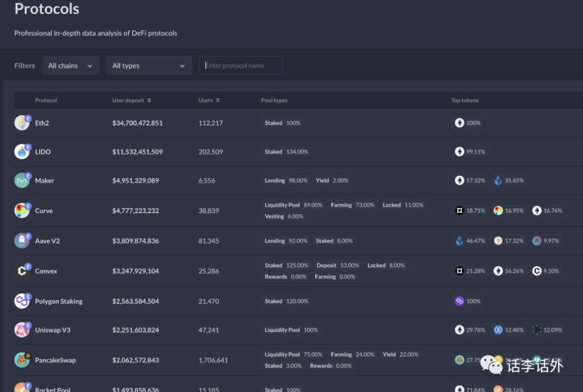Image resolution: width=583 pixels, height=392 pixels.
Task: Click Farming 73.00% pool tag in Curve row
Action: [352, 205]
